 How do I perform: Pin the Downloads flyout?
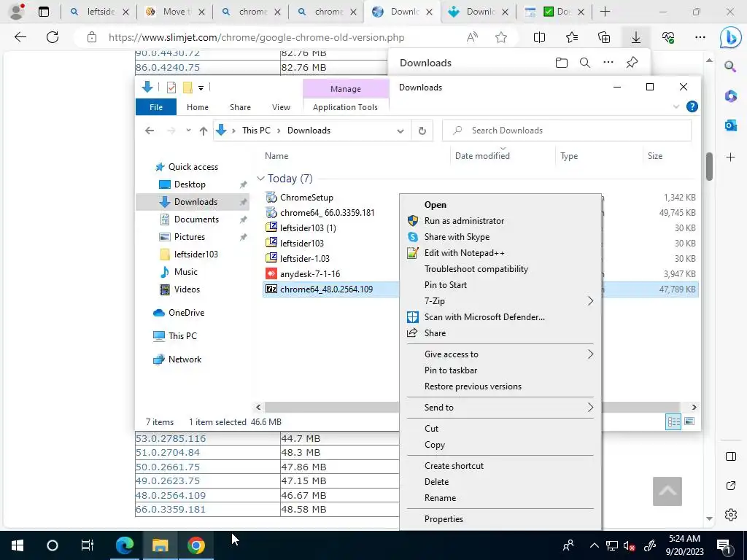tap(632, 63)
